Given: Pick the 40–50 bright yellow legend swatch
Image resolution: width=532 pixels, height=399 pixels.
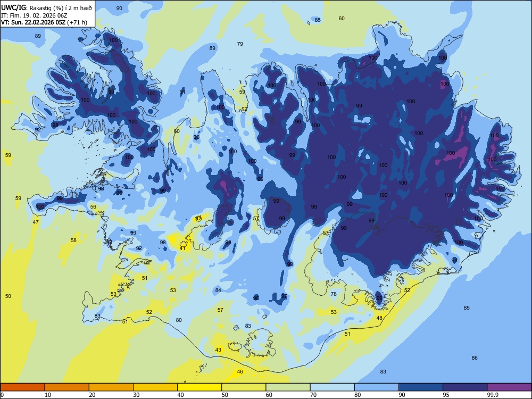Looking at the screenshot, I should pos(199,387).
